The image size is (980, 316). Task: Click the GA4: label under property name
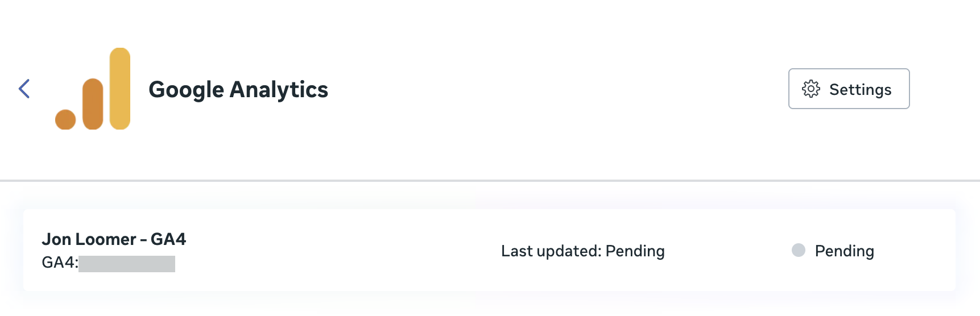[60, 263]
